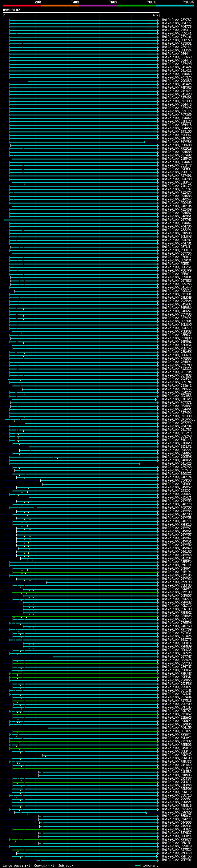
Task: Select the UniRef100_Q9C8S5 label
Action: click(x=176, y=81)
